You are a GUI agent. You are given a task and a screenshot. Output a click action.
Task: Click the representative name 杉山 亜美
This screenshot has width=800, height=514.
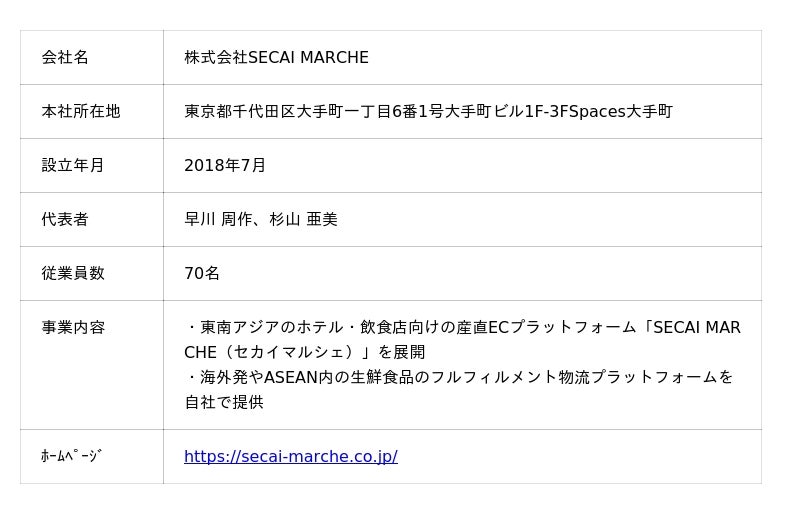pyautogui.click(x=304, y=220)
